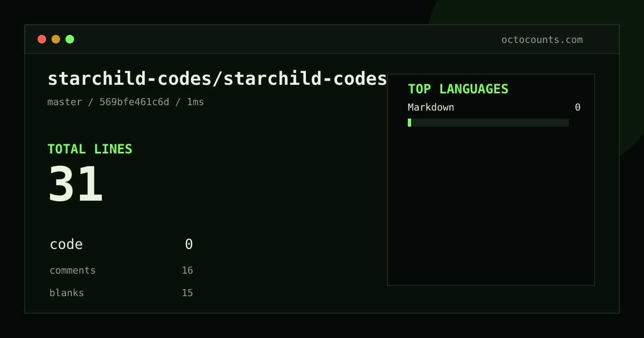Open the octocounts.com link
The image size is (644, 338).
(x=542, y=40)
